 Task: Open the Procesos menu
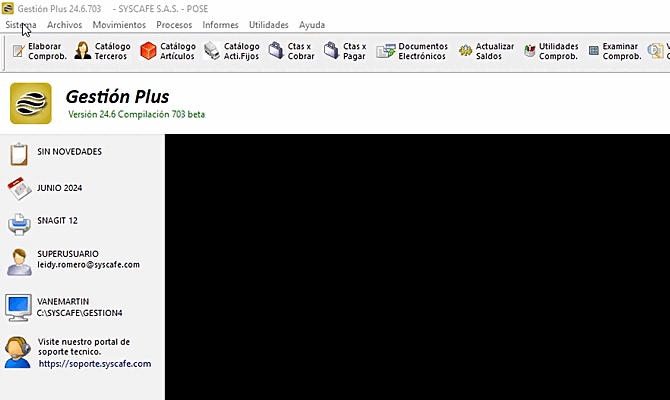[x=174, y=25]
